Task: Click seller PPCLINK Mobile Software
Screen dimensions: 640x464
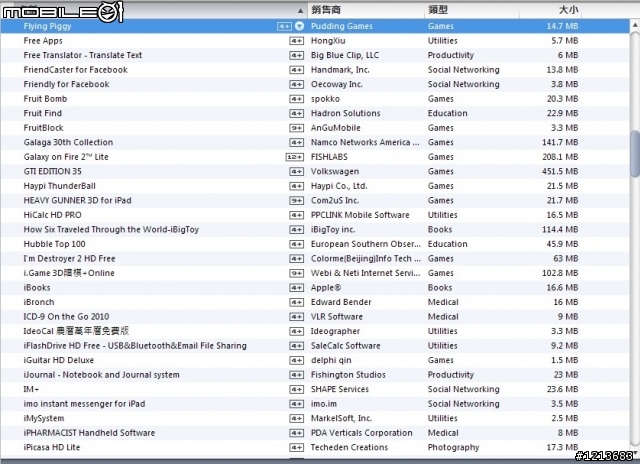Action: pos(360,215)
